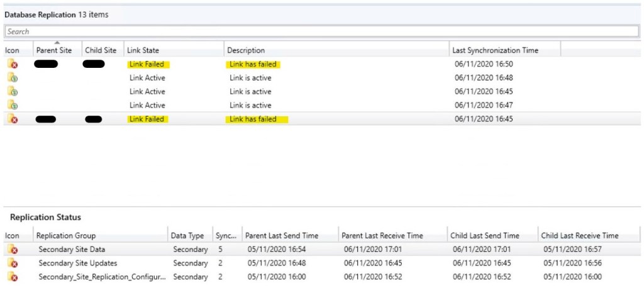This screenshot has width=644, height=286.
Task: Sort by the Parent Site column header
Action: pos(55,50)
